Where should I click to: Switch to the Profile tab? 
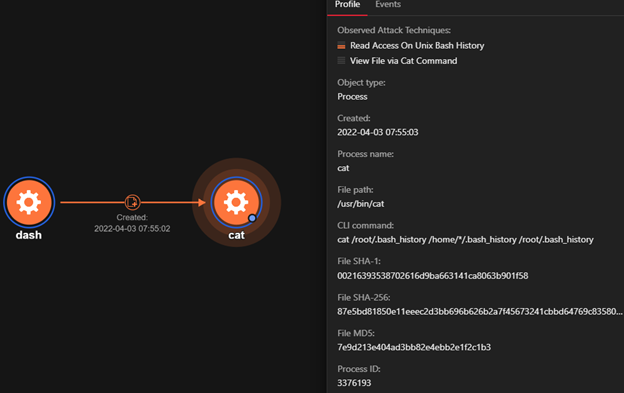tap(347, 5)
